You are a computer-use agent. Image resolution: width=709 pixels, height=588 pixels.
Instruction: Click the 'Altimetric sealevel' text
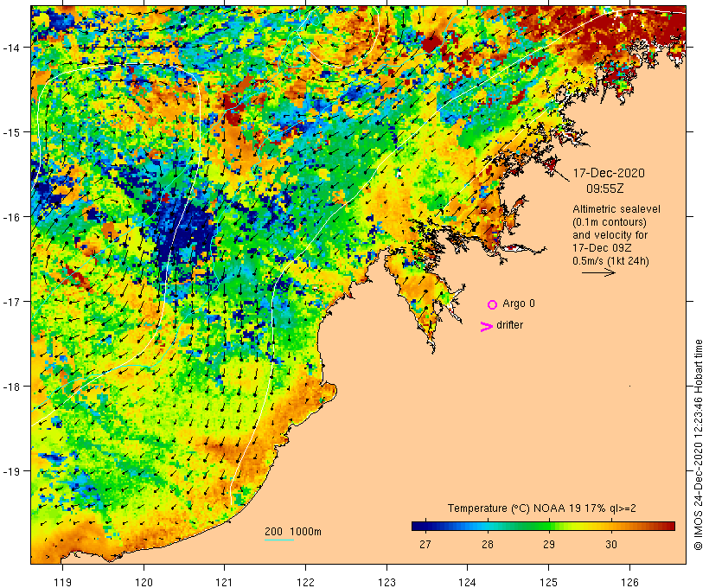point(616,209)
